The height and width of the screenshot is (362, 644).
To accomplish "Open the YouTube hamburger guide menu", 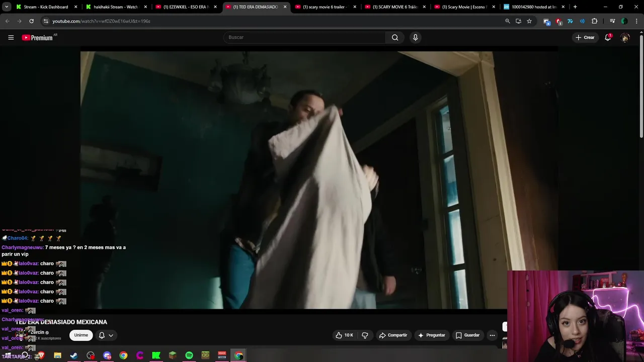I will [x=11, y=37].
